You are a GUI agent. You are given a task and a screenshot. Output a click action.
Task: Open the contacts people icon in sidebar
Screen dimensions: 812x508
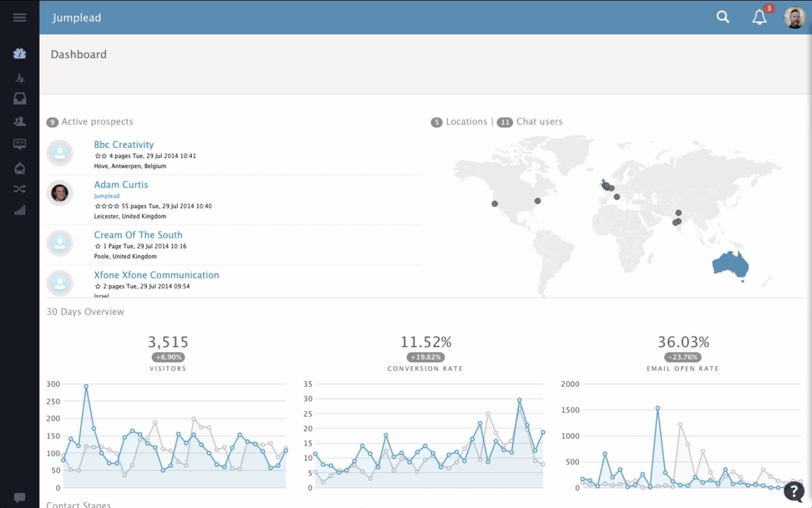[x=20, y=121]
